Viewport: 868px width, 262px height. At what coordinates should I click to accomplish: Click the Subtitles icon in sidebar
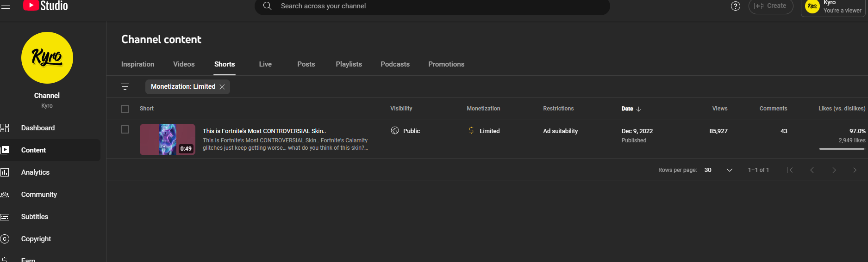click(5, 217)
